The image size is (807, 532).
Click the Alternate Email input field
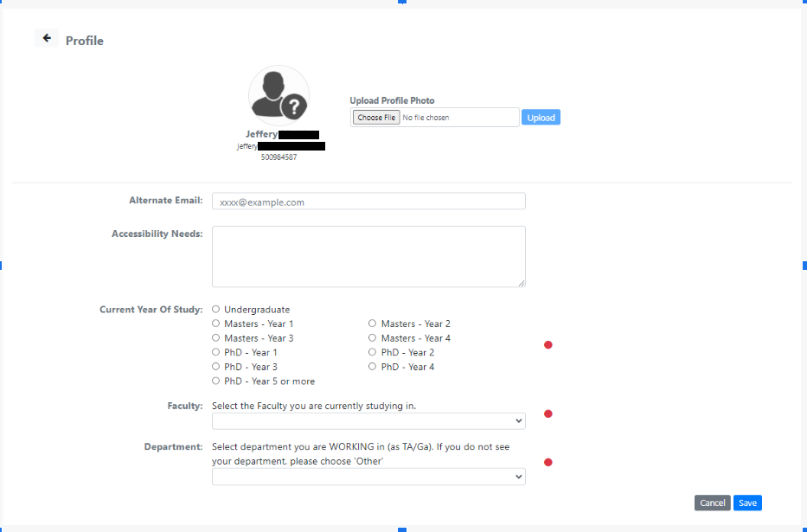(x=368, y=202)
